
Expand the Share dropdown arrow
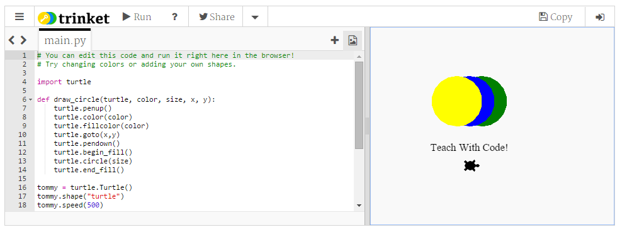[255, 17]
